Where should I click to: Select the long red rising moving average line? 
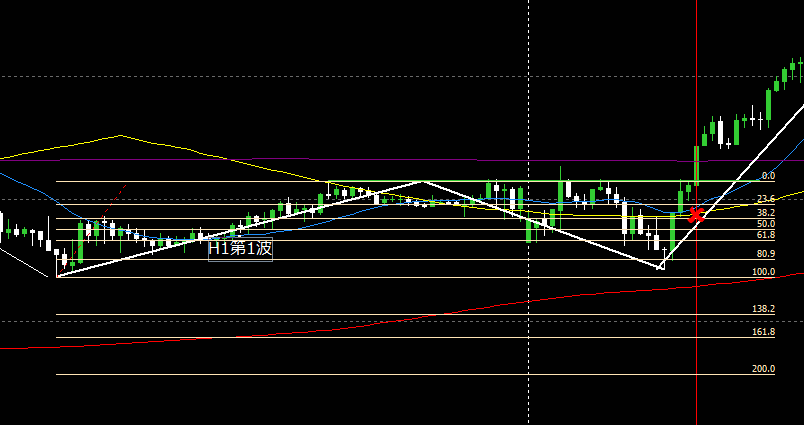pyautogui.click(x=402, y=319)
